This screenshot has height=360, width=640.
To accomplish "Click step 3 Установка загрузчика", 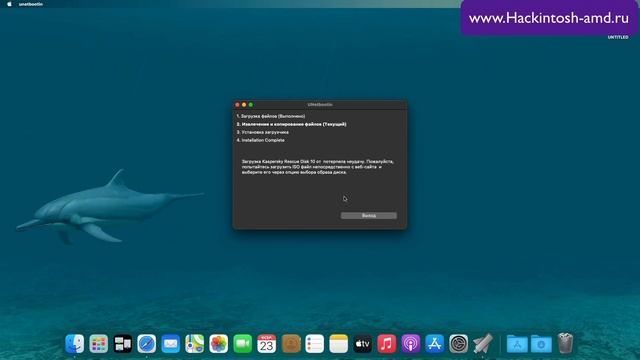I will [262, 132].
